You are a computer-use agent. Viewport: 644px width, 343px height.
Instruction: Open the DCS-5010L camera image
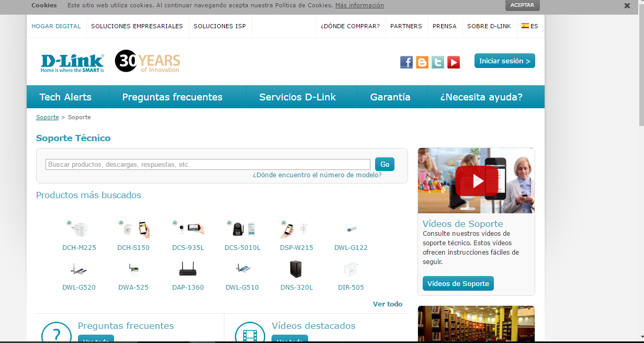[x=242, y=229]
